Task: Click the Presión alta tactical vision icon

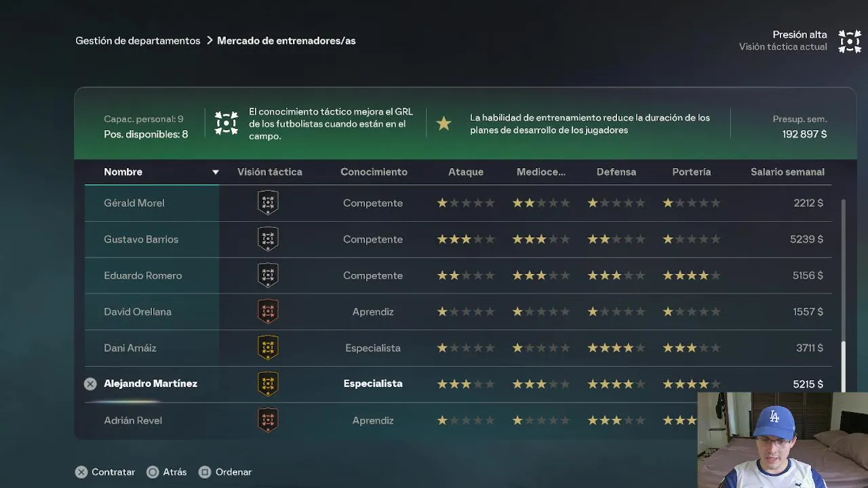Action: coord(850,41)
